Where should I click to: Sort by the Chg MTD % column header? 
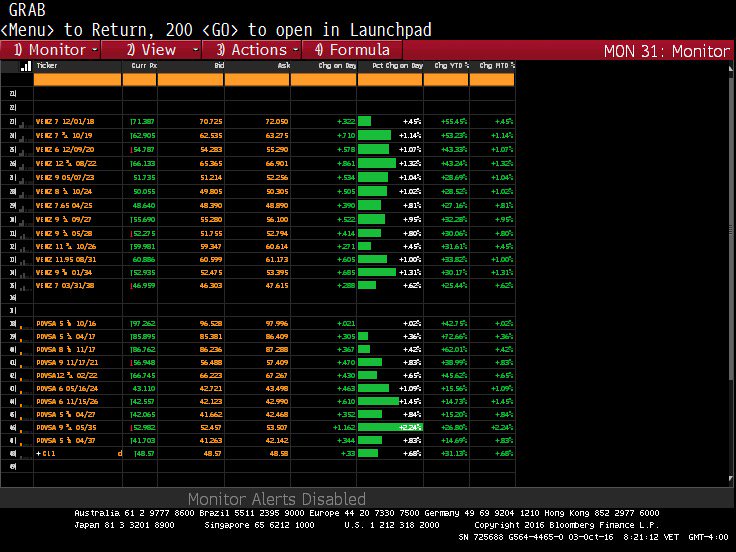(497, 66)
